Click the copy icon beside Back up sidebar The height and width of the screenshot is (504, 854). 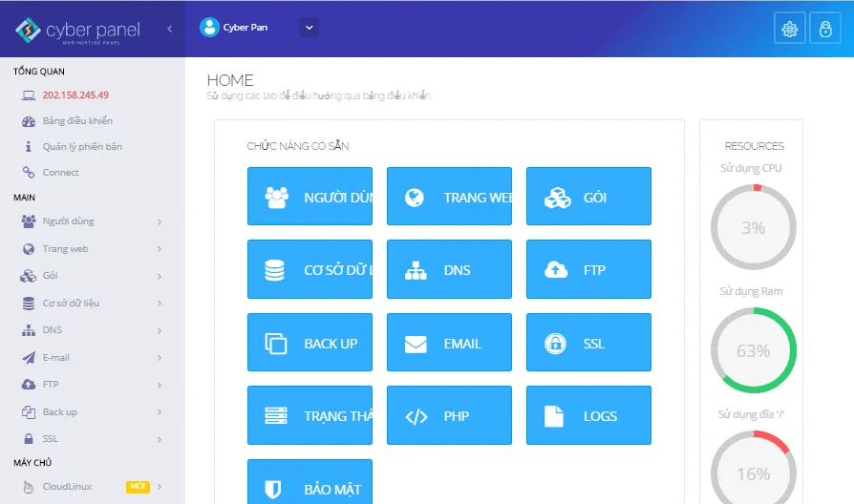click(x=29, y=412)
